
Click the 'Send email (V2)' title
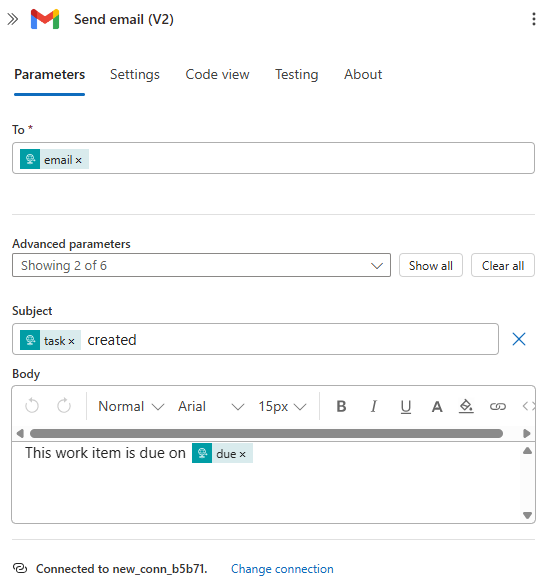[x=124, y=19]
